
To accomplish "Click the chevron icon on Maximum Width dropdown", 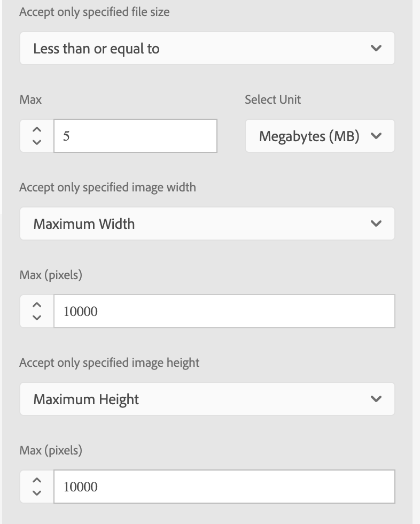I will pyautogui.click(x=376, y=224).
